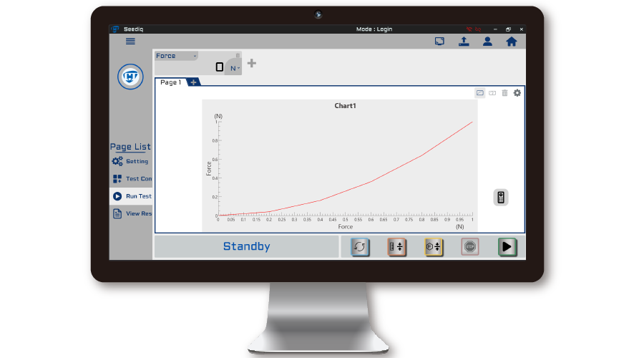Add a new page tab

pyautogui.click(x=194, y=82)
